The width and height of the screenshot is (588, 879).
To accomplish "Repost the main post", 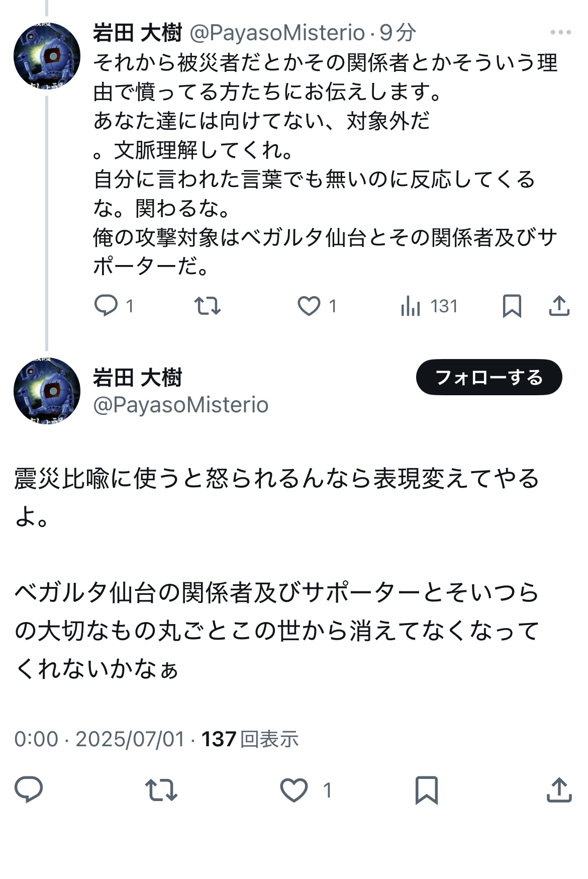I will click(x=161, y=789).
